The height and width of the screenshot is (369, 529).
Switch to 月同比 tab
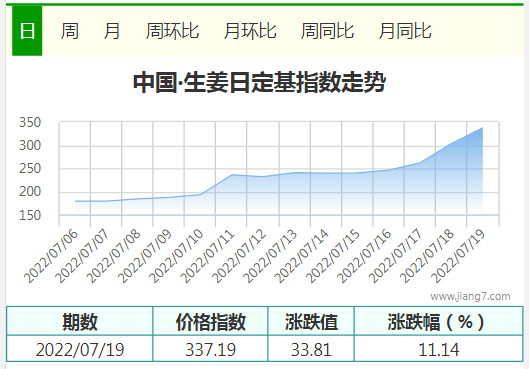[x=405, y=31]
